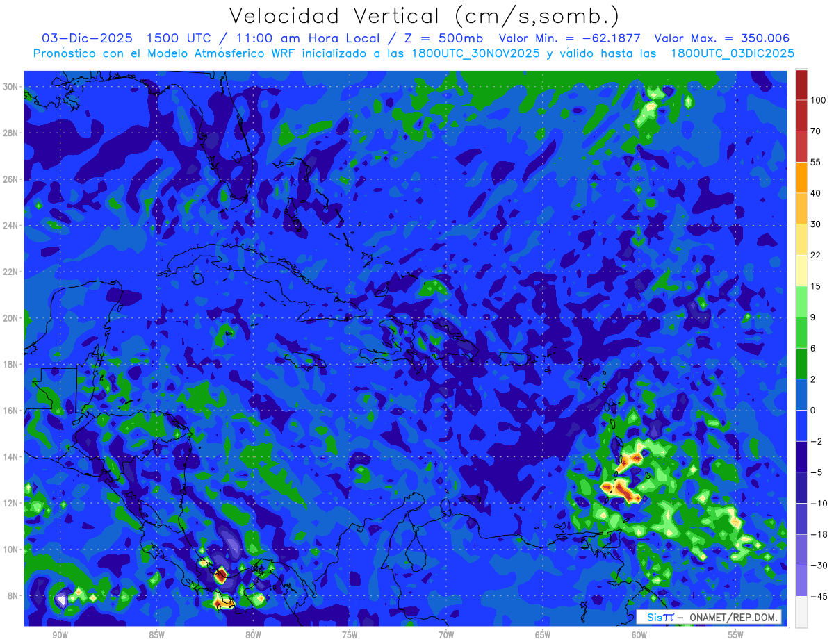Click the latitude label "30N"

point(11,87)
